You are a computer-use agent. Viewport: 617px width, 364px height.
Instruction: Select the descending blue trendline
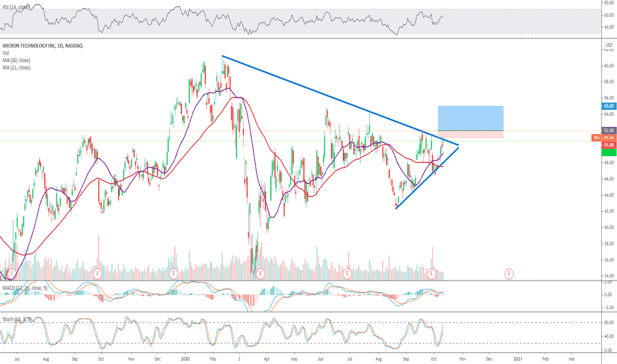coord(340,101)
